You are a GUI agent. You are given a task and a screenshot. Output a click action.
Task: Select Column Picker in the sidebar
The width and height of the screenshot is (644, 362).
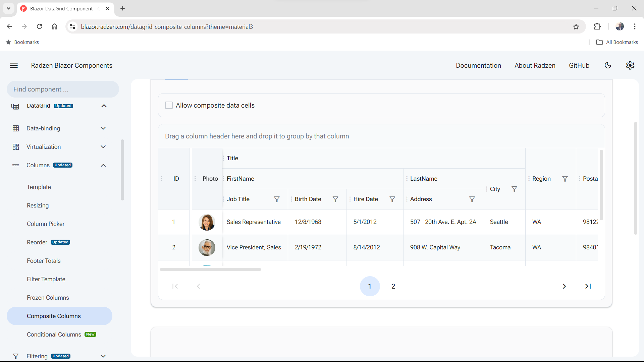click(46, 224)
